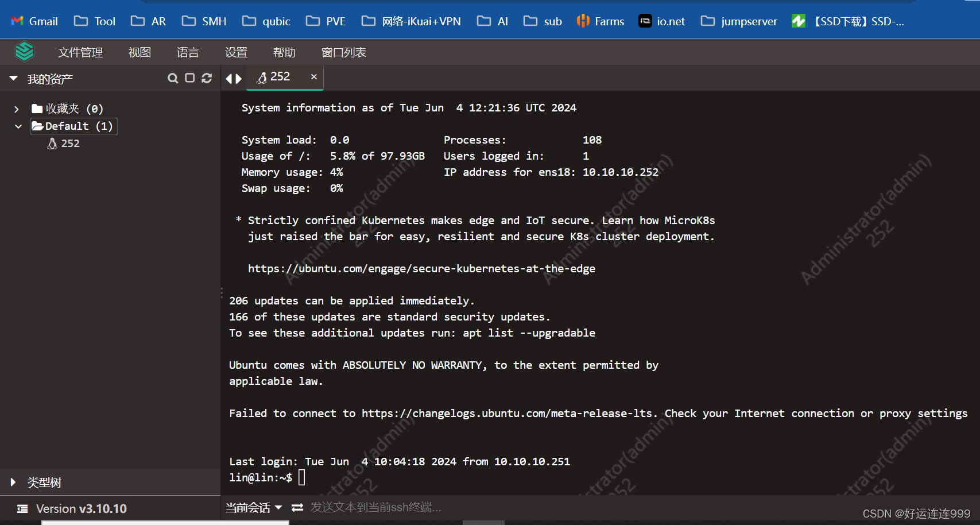Viewport: 980px width, 525px height.
Task: Open the Gmail bookmark
Action: click(34, 21)
